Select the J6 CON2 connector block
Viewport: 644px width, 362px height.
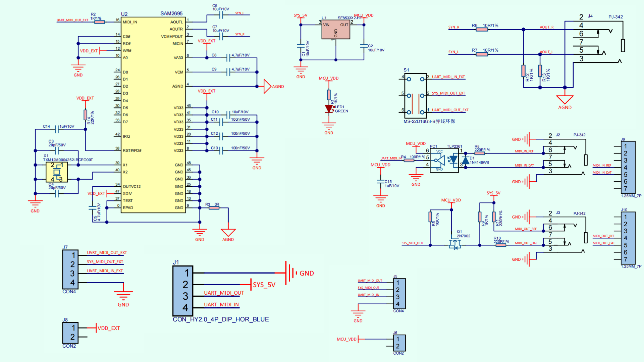click(399, 343)
